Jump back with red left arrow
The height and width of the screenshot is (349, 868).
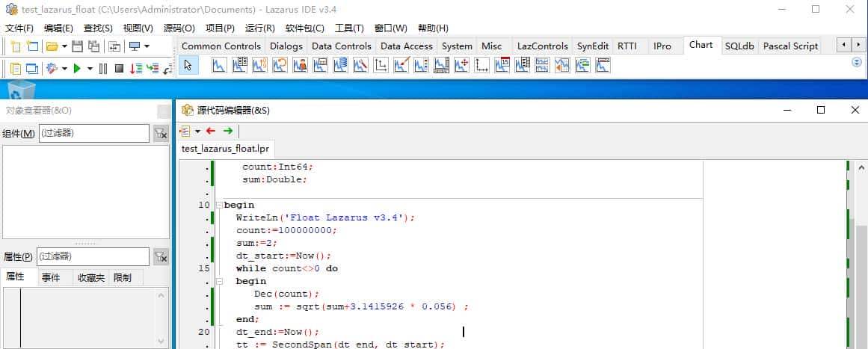point(210,131)
